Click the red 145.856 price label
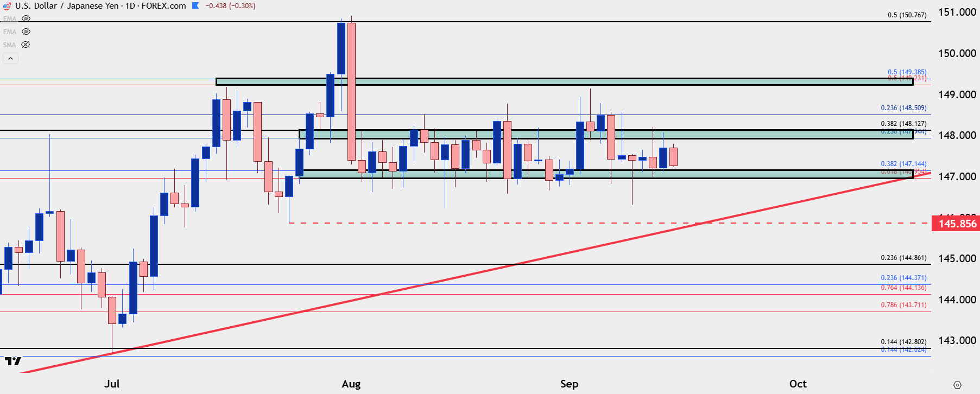980x394 pixels. [x=956, y=224]
